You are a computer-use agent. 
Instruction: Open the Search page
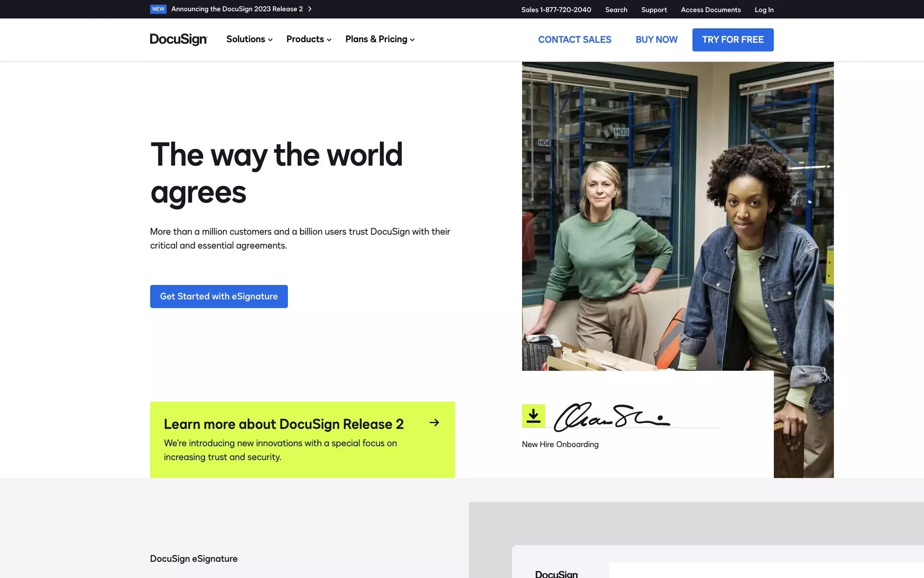pos(616,9)
